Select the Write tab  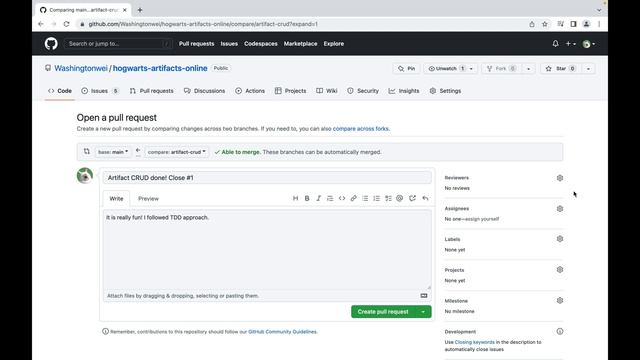(116, 199)
